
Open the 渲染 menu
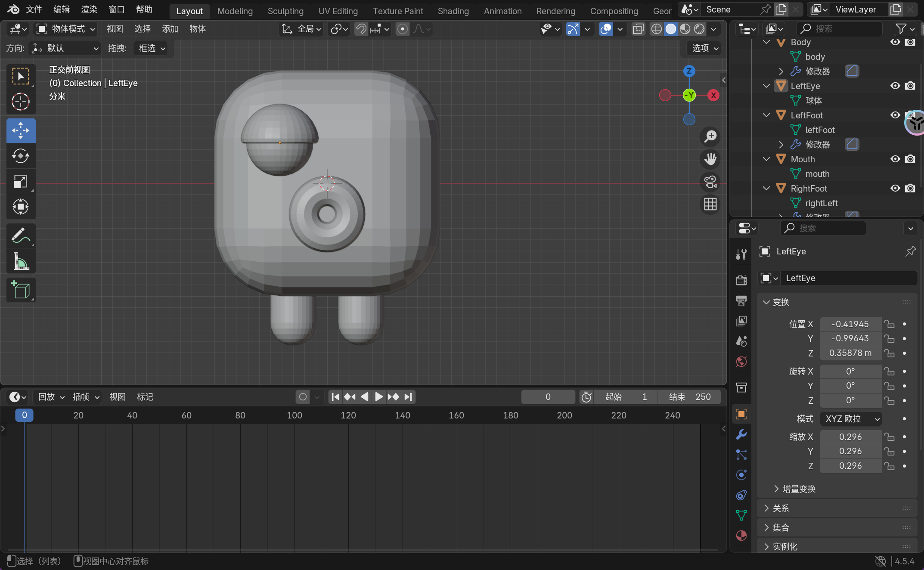(89, 9)
